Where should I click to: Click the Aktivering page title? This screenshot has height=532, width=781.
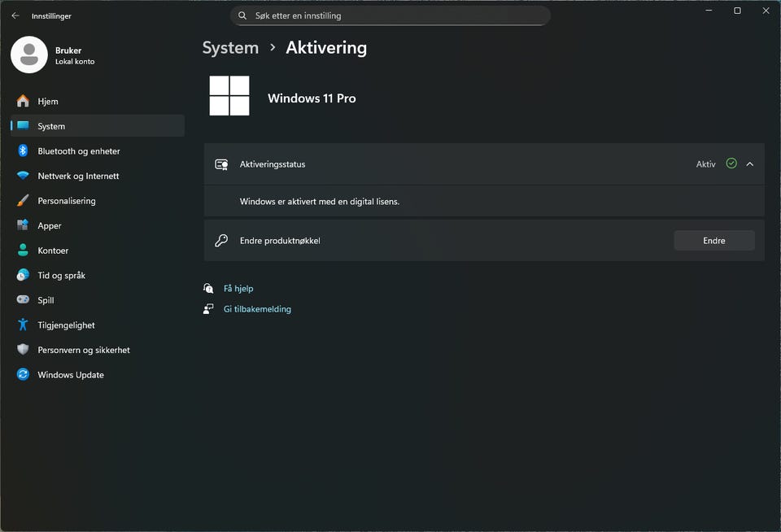coord(326,48)
